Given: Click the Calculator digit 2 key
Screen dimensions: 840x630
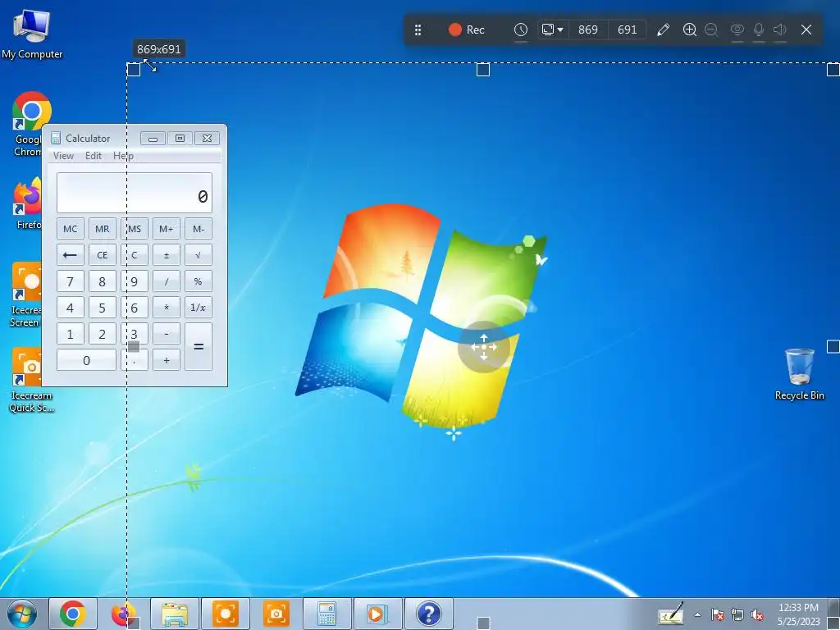Looking at the screenshot, I should coord(103,334).
